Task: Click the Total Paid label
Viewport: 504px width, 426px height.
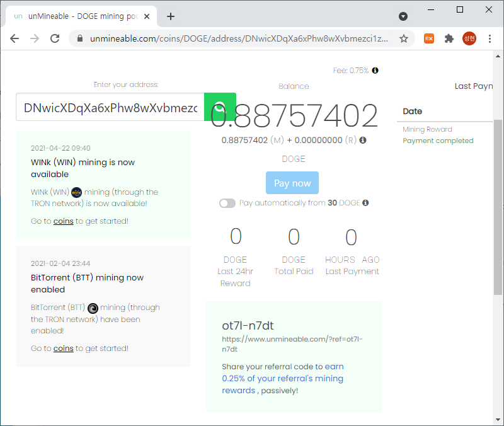Action: click(x=294, y=272)
